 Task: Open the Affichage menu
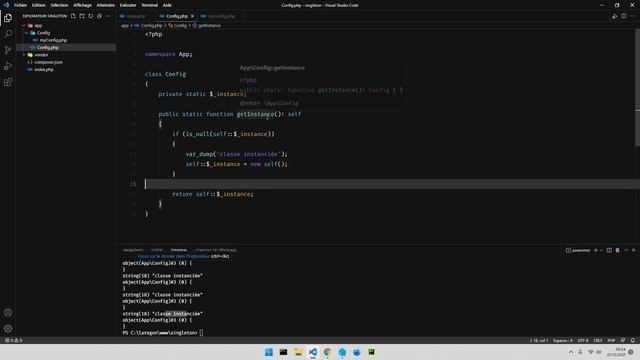(x=82, y=5)
